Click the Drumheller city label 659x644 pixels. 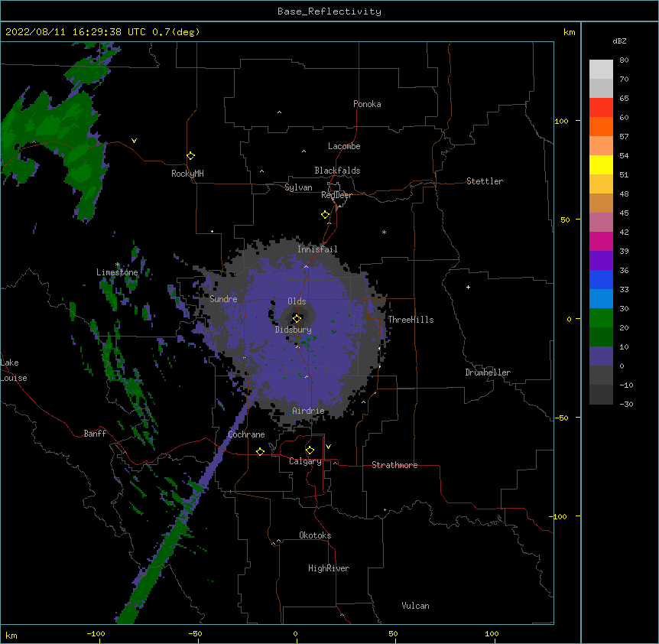488,372
